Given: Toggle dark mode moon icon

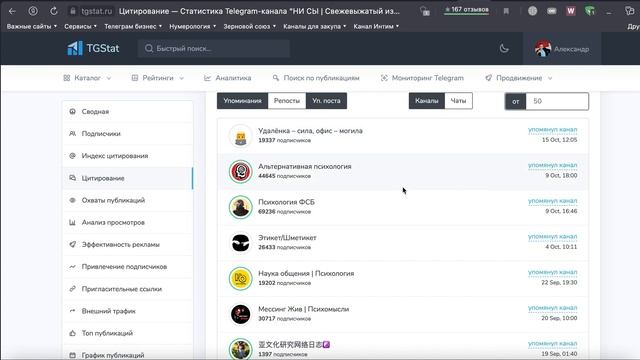Looking at the screenshot, I should point(504,49).
